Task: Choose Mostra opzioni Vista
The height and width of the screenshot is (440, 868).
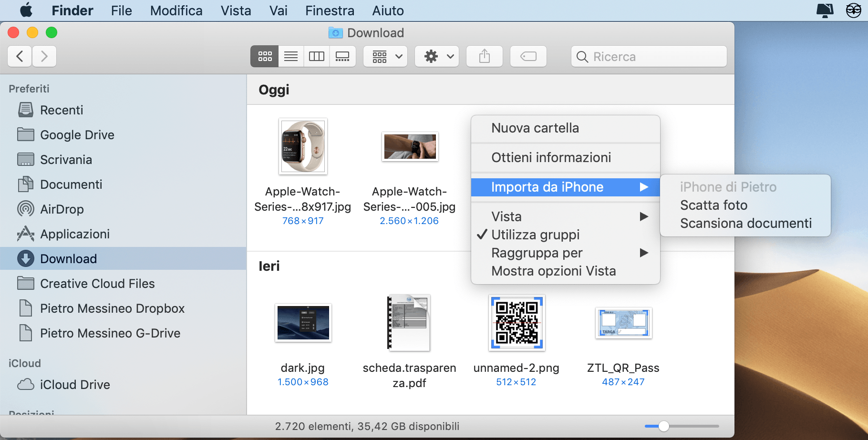Action: [566, 271]
